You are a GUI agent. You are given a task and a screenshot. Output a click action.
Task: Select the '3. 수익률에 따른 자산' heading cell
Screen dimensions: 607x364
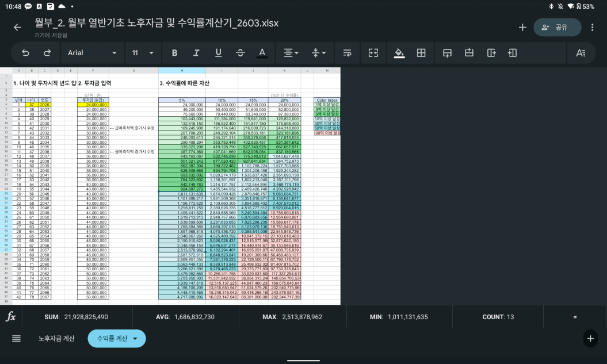pos(184,83)
